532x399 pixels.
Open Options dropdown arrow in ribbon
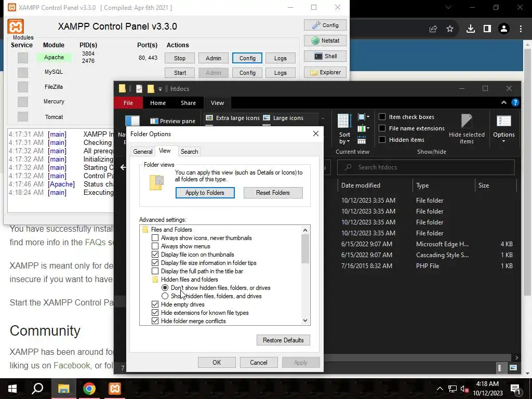pyautogui.click(x=504, y=141)
